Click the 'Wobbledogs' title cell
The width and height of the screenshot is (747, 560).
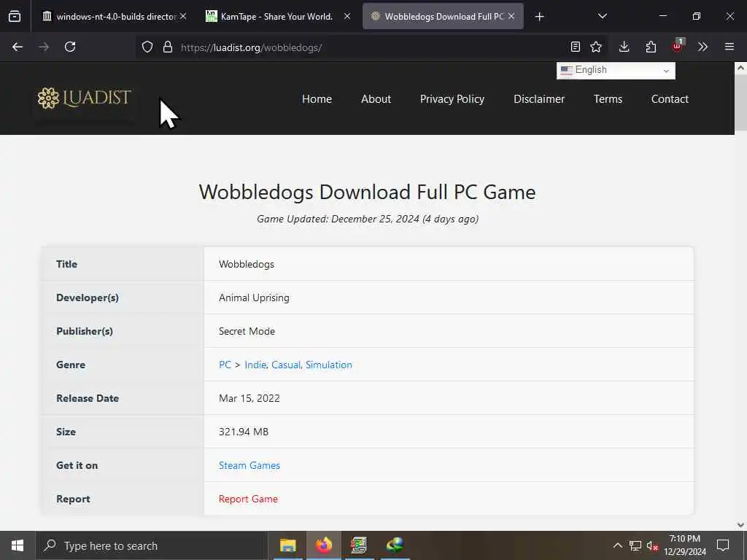pos(247,264)
